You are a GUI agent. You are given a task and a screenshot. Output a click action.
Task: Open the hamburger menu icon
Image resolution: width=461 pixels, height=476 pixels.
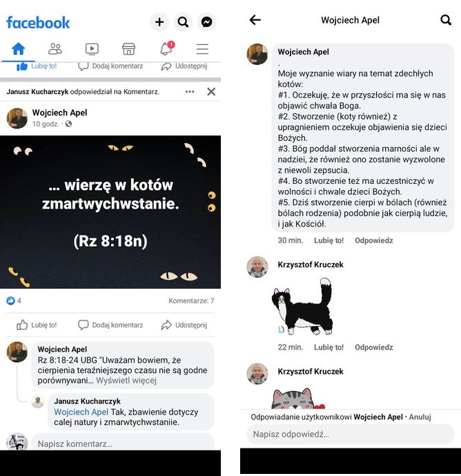[x=202, y=49]
